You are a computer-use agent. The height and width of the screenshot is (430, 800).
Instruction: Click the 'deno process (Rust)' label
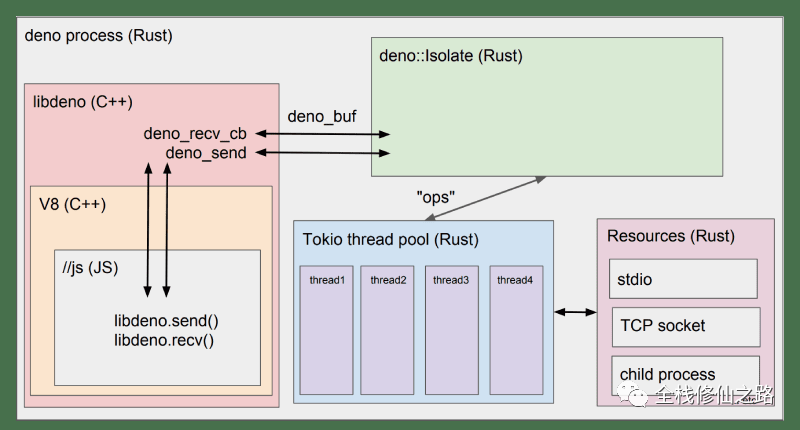coord(98,36)
